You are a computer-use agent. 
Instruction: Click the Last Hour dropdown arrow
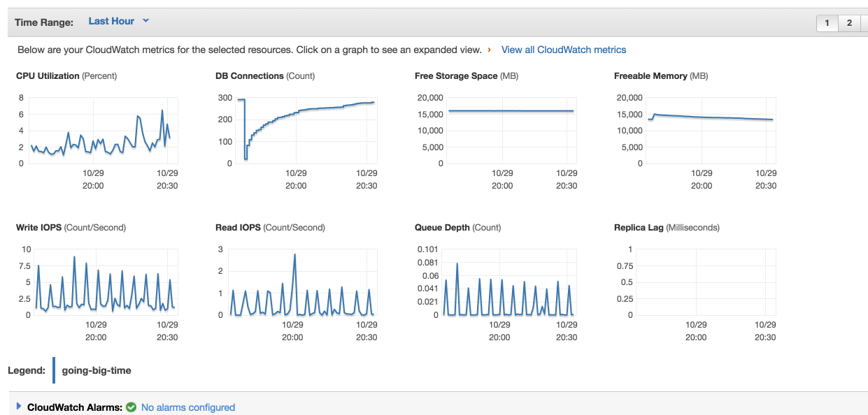(x=146, y=21)
